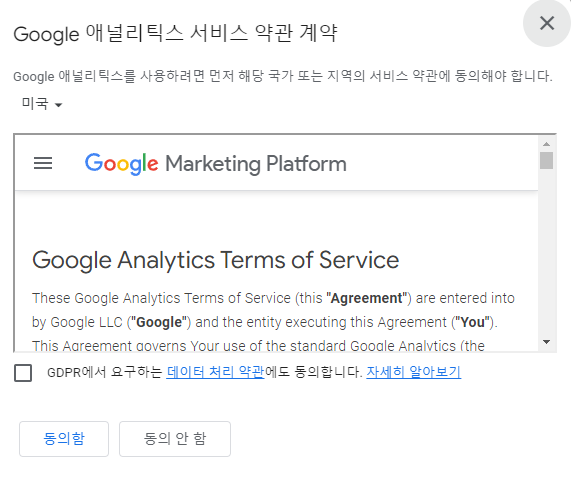Open the 자세히 알아보기 link

click(414, 372)
